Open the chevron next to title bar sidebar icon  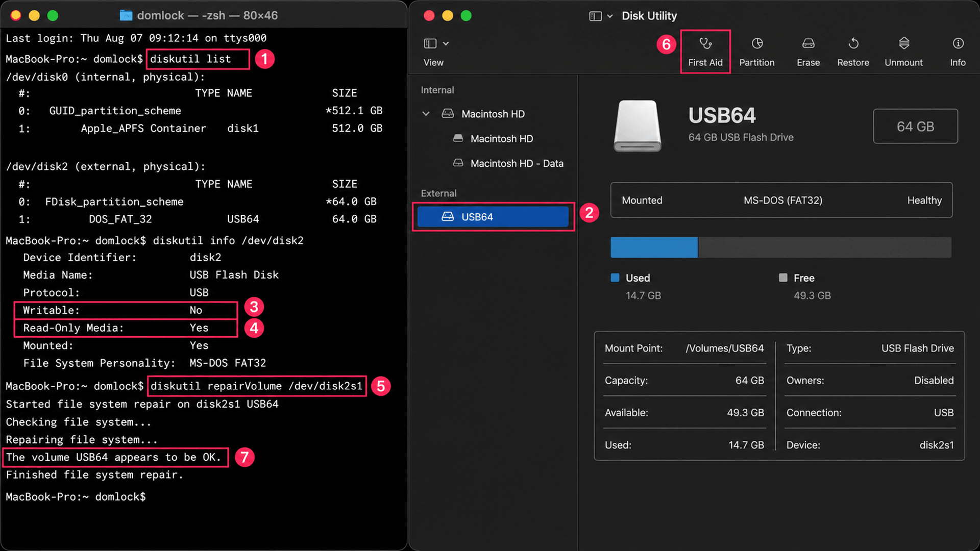point(610,16)
